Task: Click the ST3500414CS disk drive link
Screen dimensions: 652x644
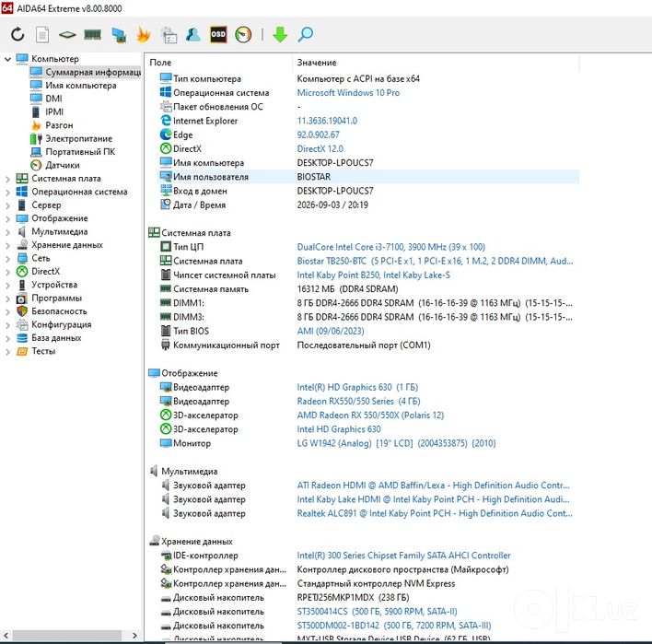Action: (x=377, y=612)
